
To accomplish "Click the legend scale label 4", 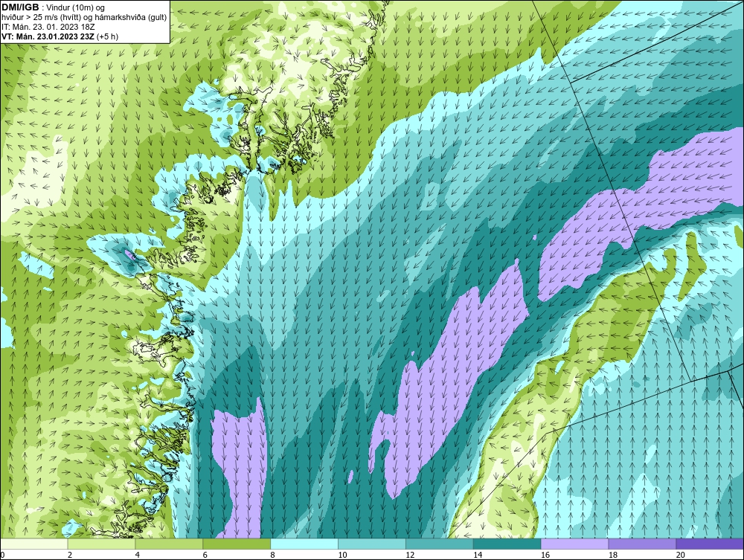I will 137,555.
